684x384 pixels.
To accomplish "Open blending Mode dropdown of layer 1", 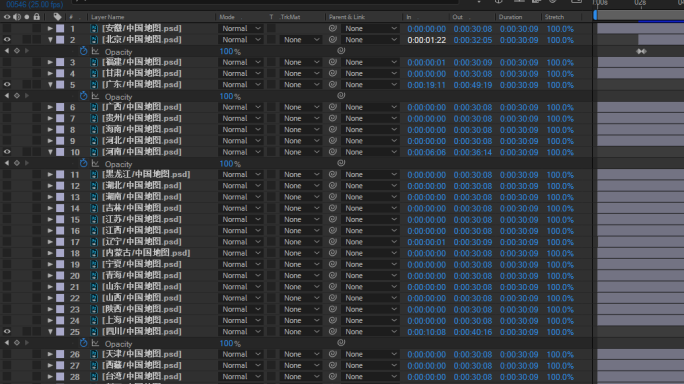I will [241, 28].
